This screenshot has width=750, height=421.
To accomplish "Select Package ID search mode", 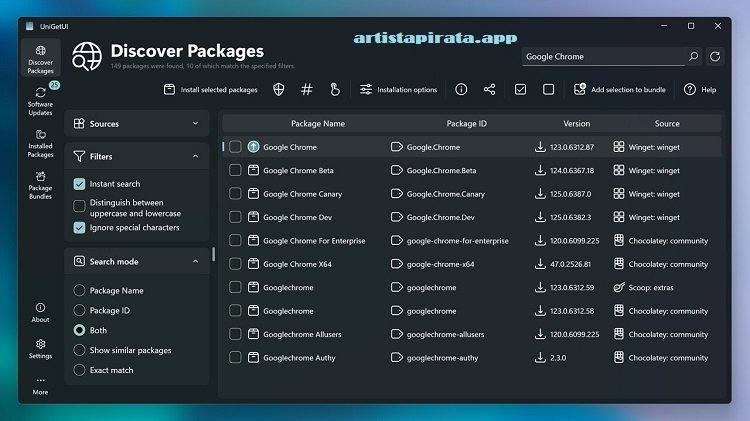I will [x=79, y=310].
